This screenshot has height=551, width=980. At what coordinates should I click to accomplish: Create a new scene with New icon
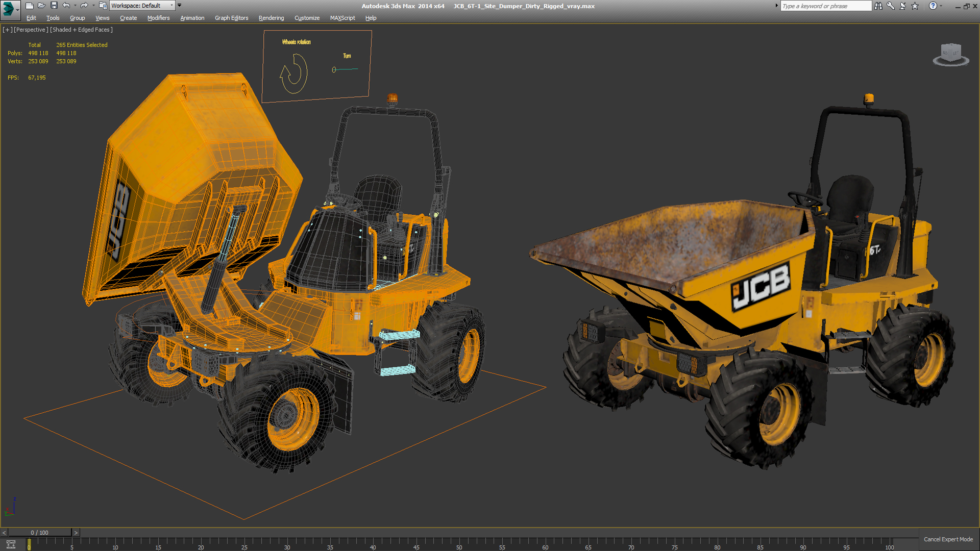click(x=30, y=6)
